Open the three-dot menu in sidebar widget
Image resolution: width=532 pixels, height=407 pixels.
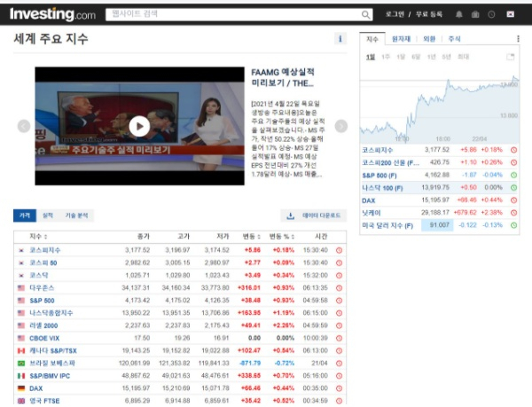[x=518, y=39]
